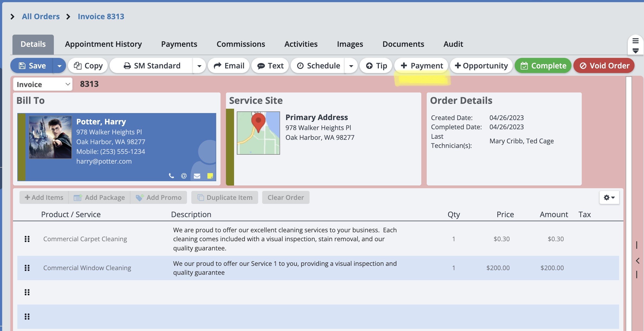Open the Commissions tab

(x=241, y=44)
